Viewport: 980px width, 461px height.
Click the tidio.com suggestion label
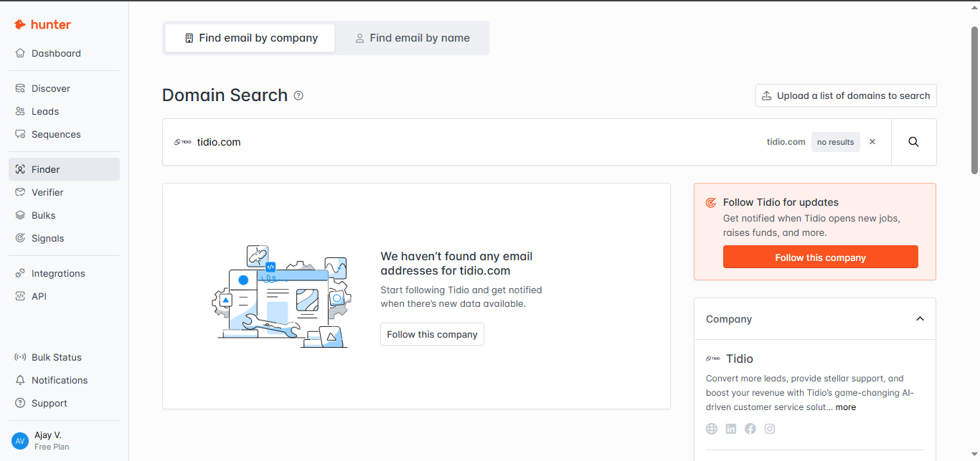[786, 142]
